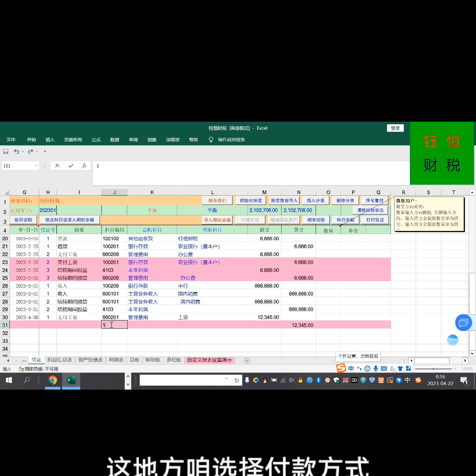The width and height of the screenshot is (476, 476).
Task: Click 打印凭证 button
Action: pyautogui.click(x=375, y=220)
